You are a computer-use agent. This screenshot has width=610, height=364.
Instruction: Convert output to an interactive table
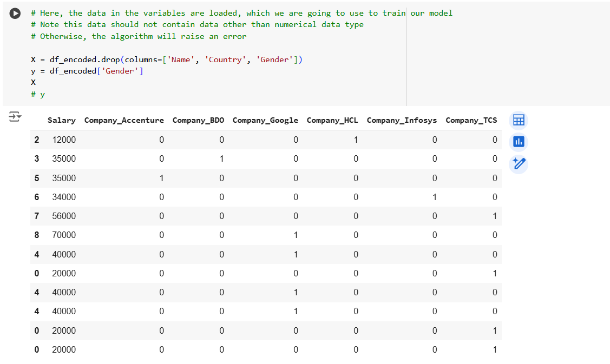(x=519, y=120)
